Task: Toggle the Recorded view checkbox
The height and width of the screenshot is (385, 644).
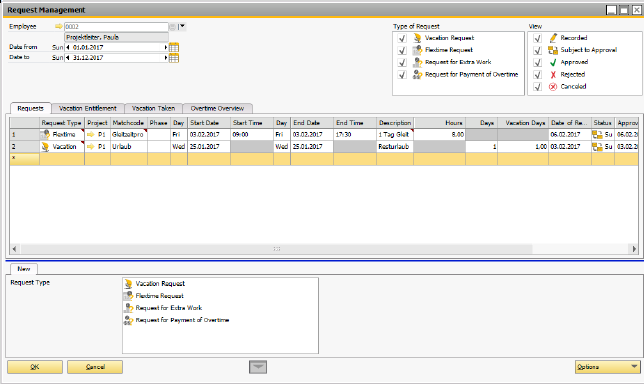Action: point(537,38)
